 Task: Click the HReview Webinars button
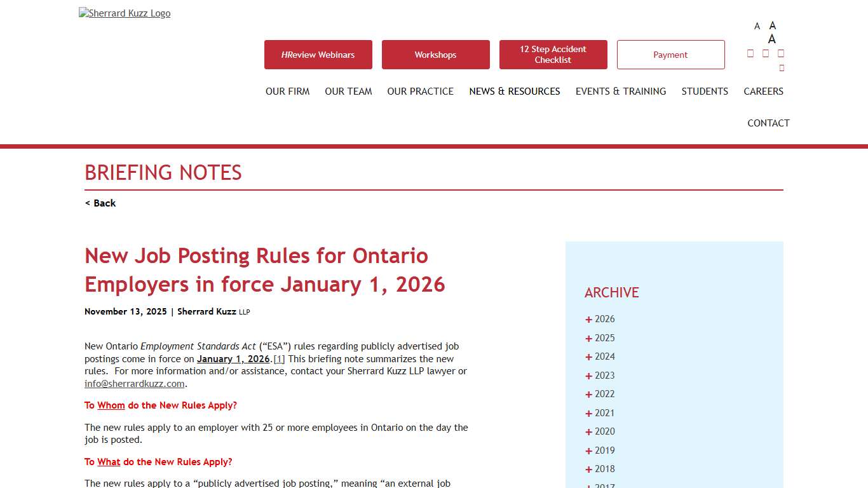tap(318, 55)
